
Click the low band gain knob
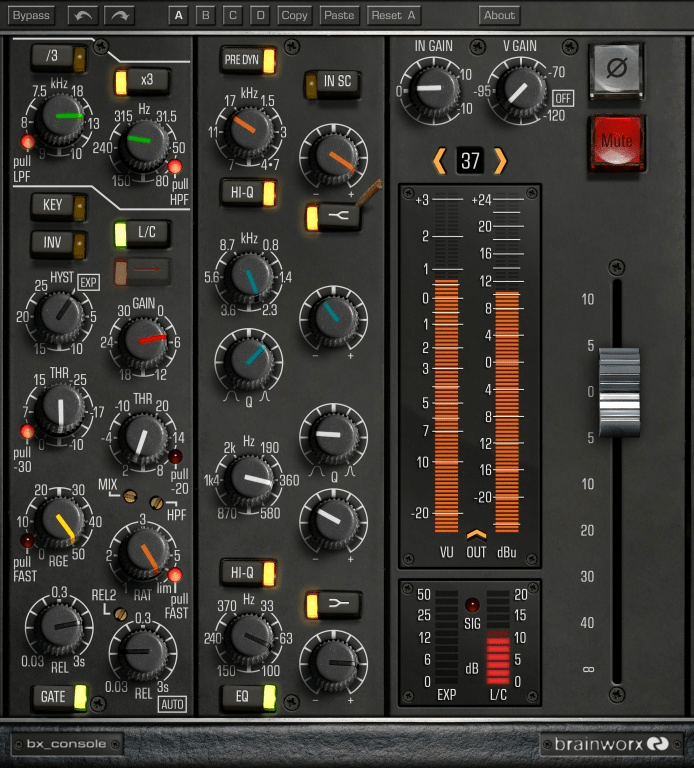[334, 664]
